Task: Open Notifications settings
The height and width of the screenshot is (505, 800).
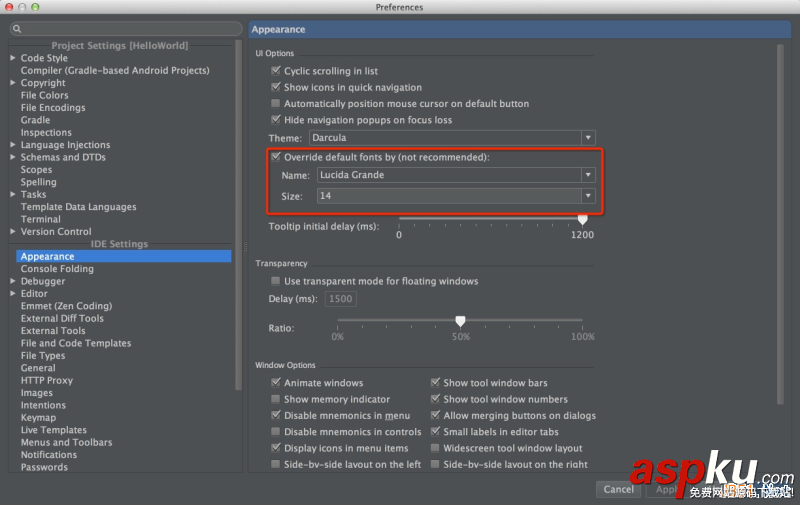Action: click(48, 454)
